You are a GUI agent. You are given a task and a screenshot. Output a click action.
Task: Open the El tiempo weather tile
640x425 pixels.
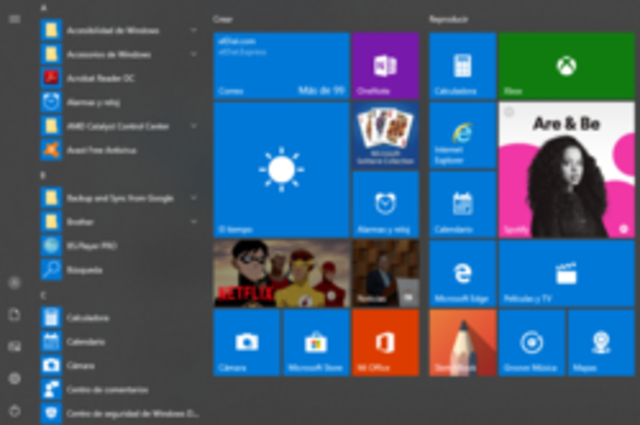coord(282,170)
